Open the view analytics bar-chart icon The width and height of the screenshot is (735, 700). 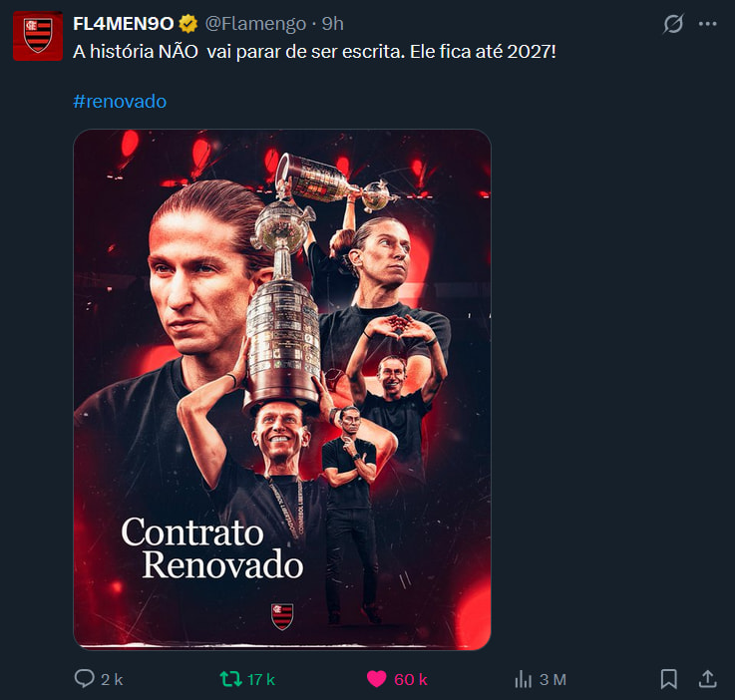click(x=523, y=679)
